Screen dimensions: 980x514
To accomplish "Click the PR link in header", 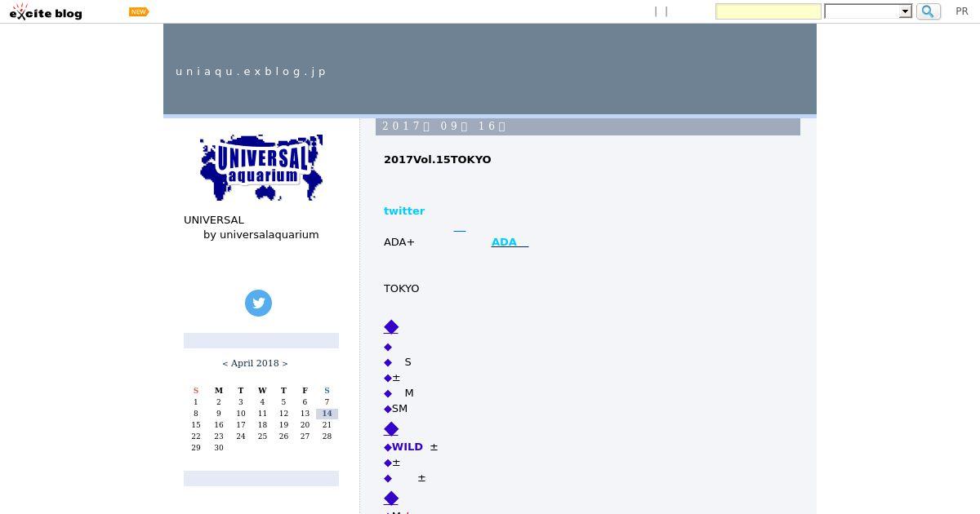I will tap(962, 11).
